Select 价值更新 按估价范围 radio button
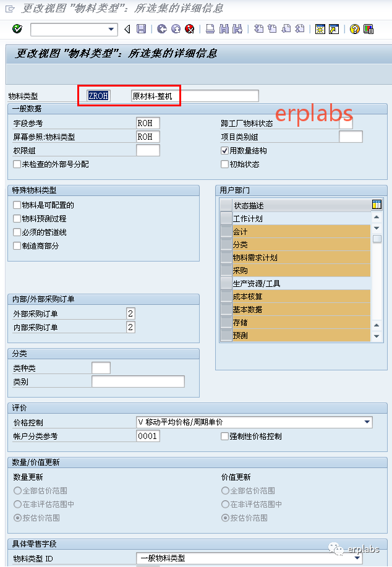This screenshot has height=567, width=392. [x=225, y=518]
